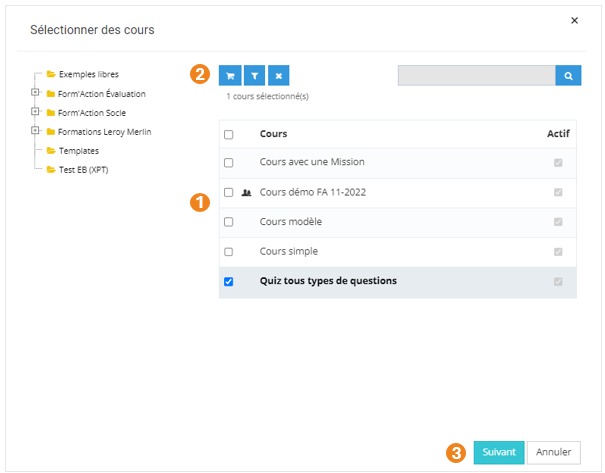Close the Sélectionner des cours dialog
The height and width of the screenshot is (473, 605).
(574, 20)
